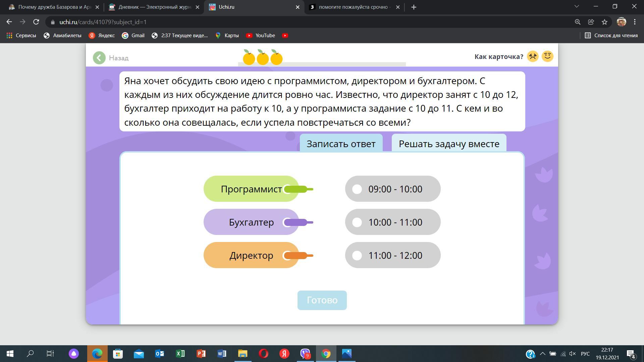Open Chrome zoom magnifier icon
This screenshot has height=362, width=644.
[578, 22]
